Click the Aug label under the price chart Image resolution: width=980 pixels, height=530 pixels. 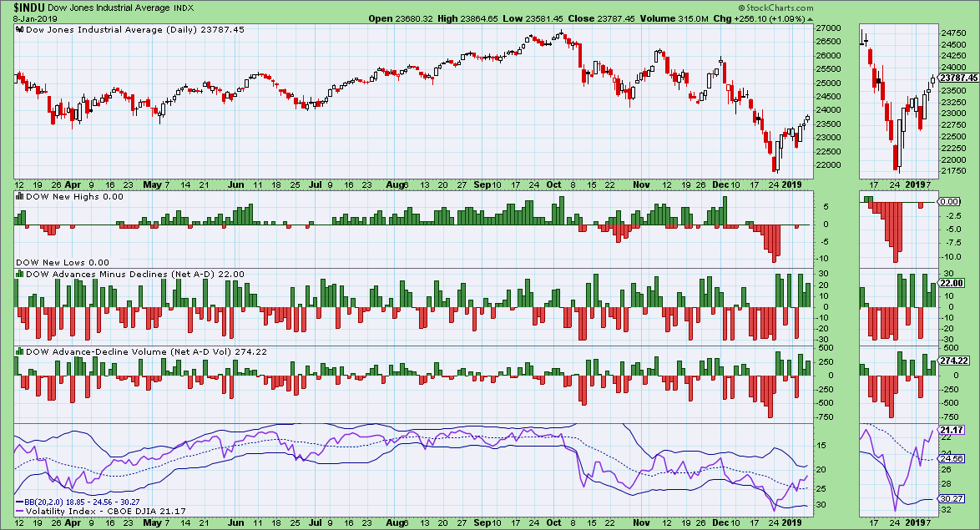[x=394, y=185]
